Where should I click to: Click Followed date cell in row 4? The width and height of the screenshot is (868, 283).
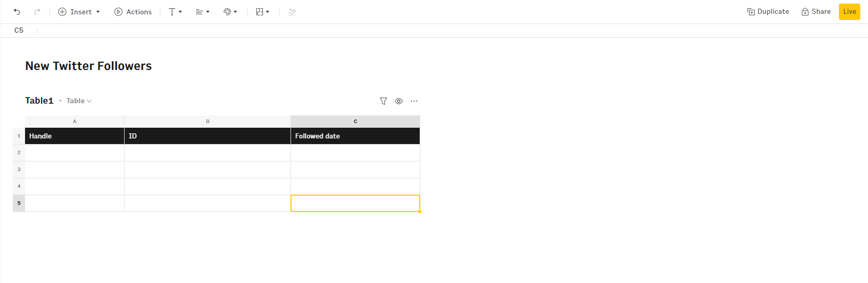pos(355,186)
